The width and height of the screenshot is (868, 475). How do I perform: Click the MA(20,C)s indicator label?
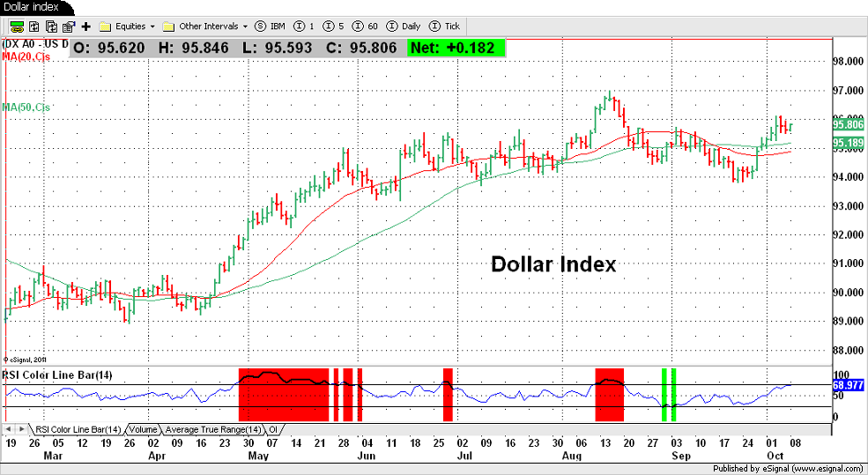(x=26, y=56)
